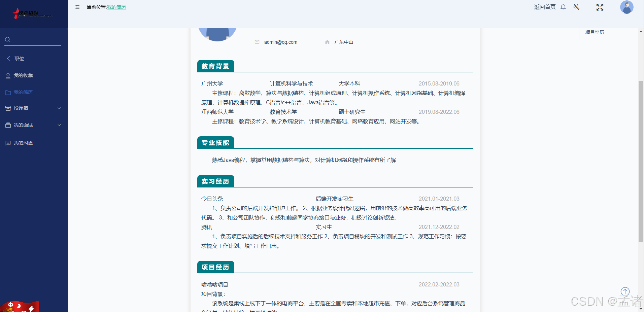Select the 我的收藏 favorites icon
The image size is (644, 312).
8,75
